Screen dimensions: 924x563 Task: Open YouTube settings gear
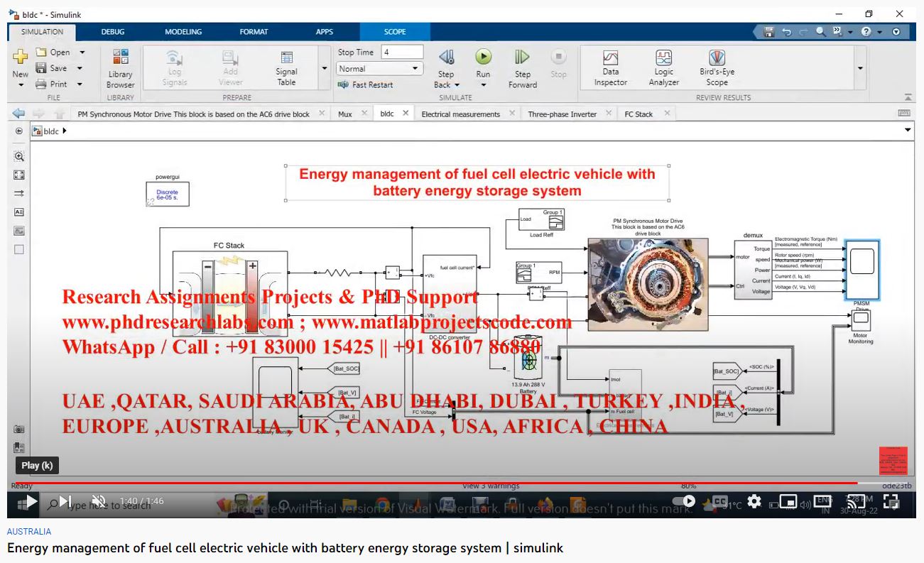tap(754, 501)
